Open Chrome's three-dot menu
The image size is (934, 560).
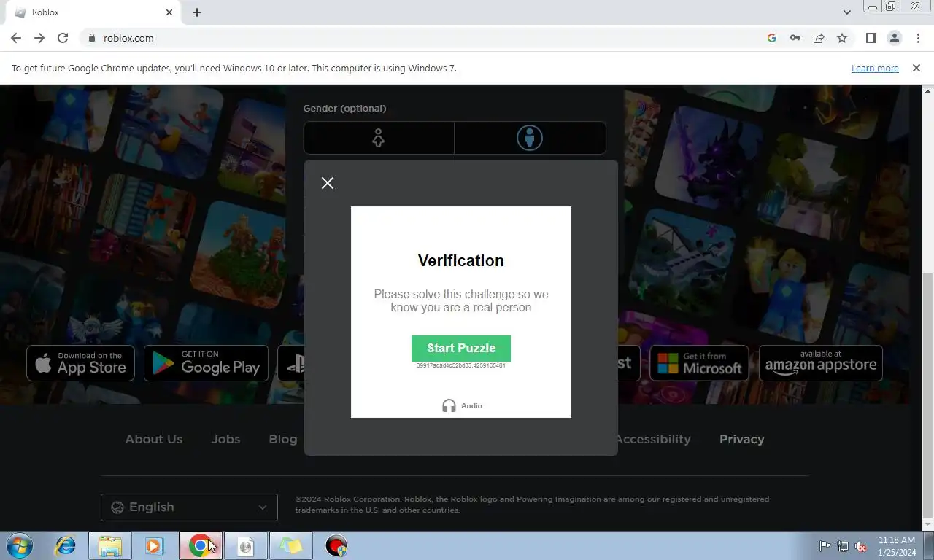[918, 38]
